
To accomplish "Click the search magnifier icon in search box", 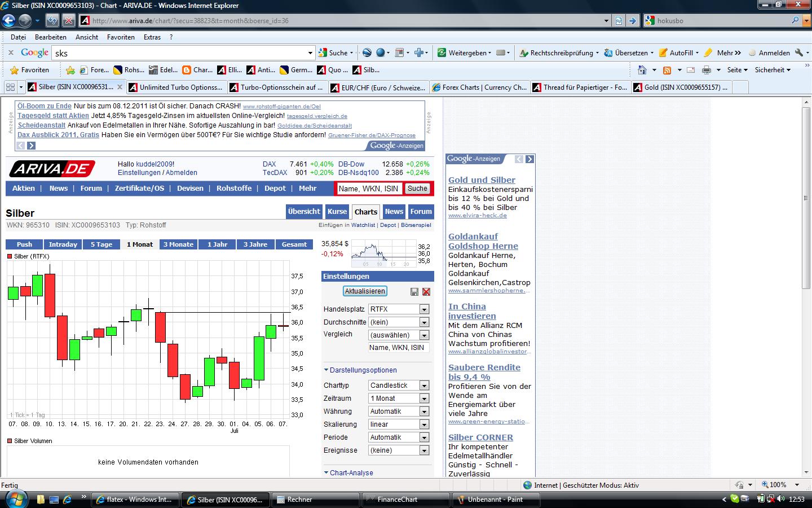I will (796, 20).
